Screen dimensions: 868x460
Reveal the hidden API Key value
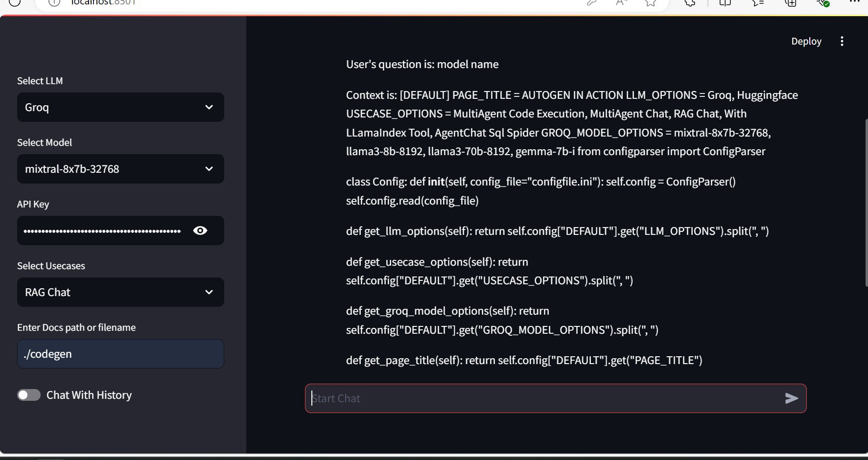pos(200,230)
